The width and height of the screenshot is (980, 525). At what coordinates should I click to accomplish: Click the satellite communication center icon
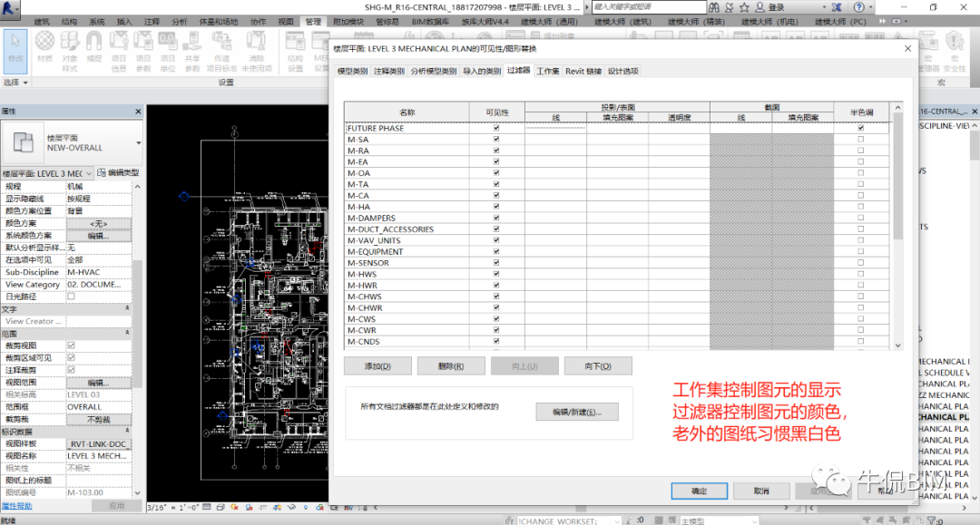729,7
